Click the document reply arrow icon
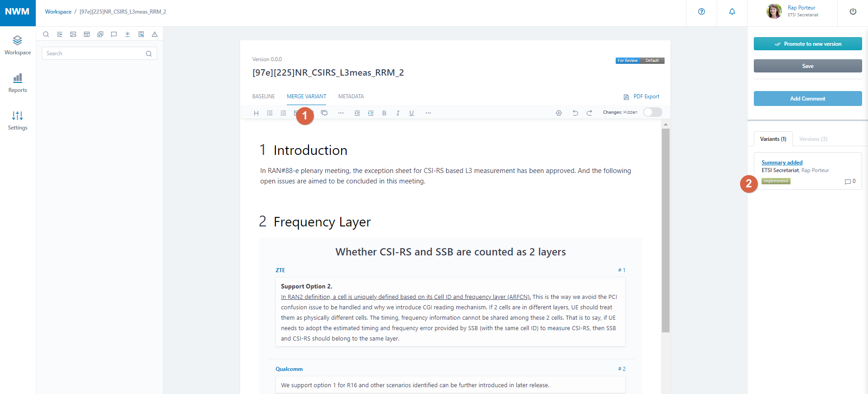Screen dimensions: 868x394 click(141, 34)
